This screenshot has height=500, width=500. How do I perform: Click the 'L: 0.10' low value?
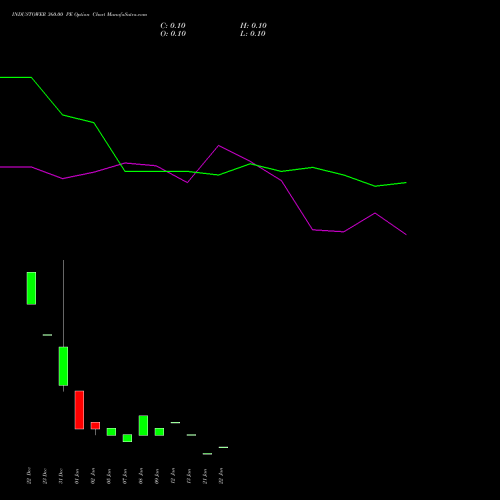point(253,34)
